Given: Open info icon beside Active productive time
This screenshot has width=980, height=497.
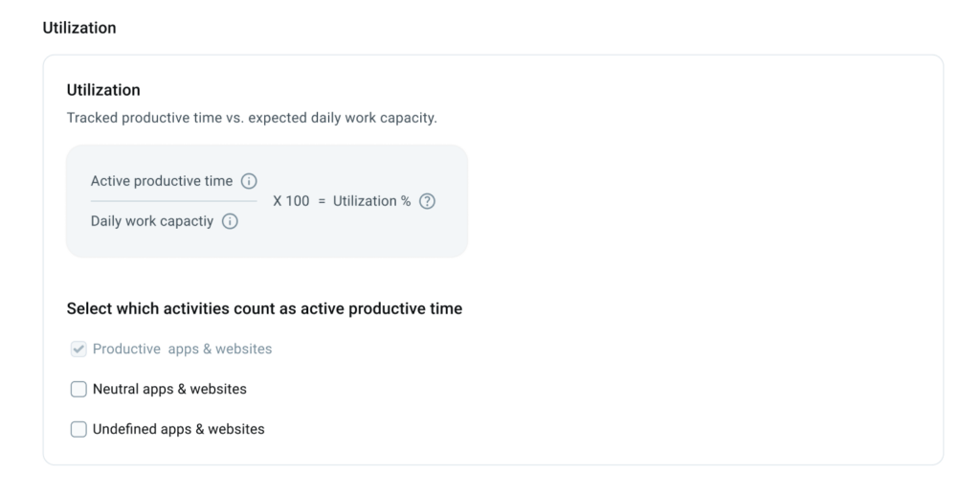Looking at the screenshot, I should [249, 181].
